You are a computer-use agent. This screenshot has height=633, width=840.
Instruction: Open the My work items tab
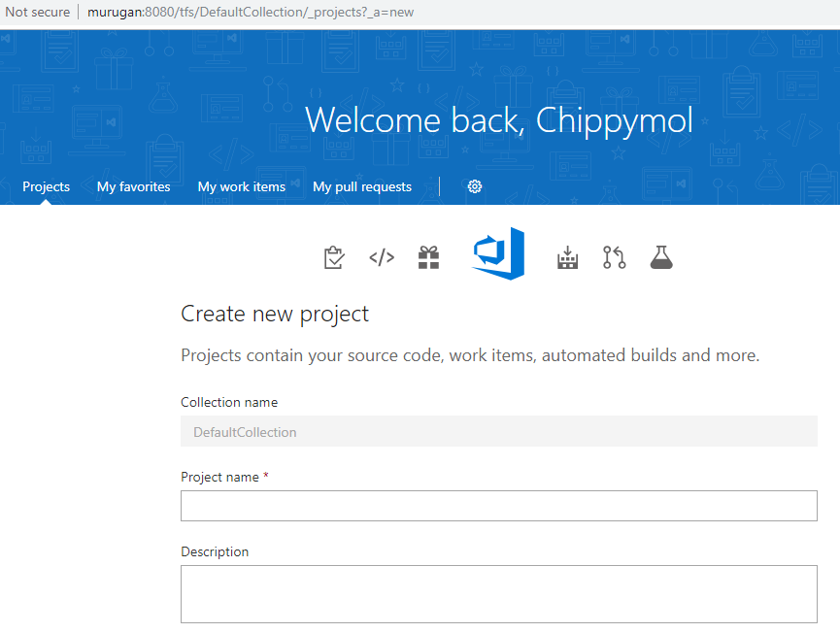pyautogui.click(x=242, y=187)
